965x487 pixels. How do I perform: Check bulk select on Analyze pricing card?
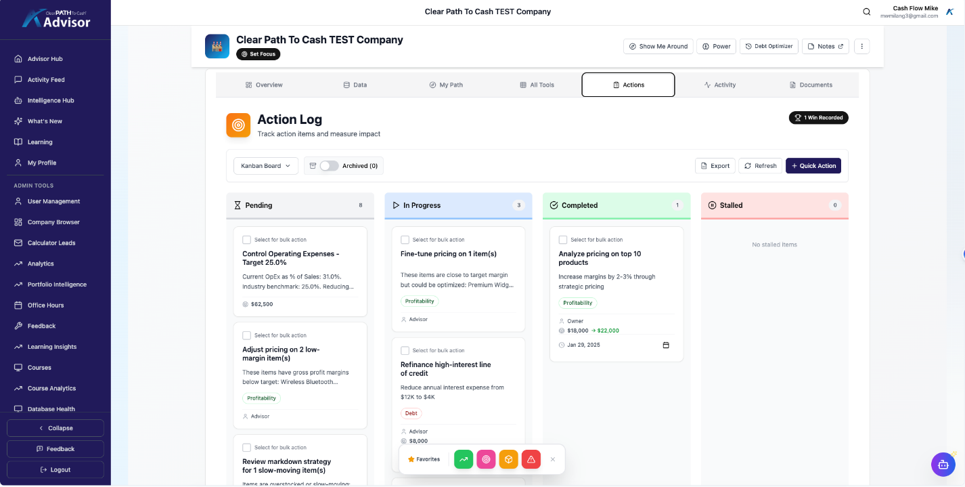(x=563, y=239)
